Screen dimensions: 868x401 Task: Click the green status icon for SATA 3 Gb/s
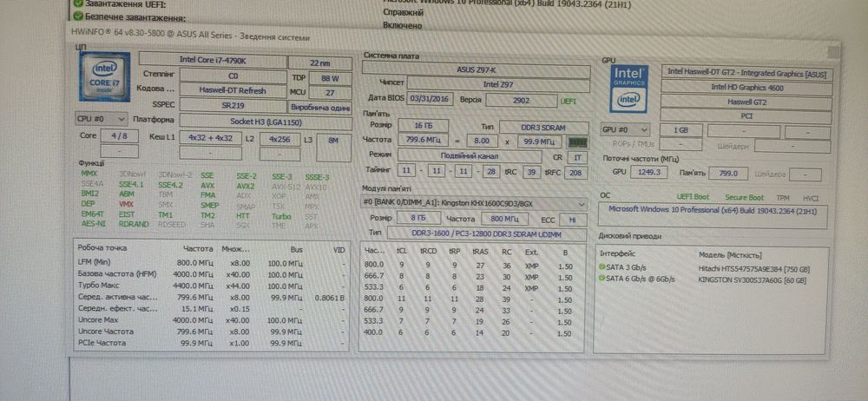coord(602,267)
